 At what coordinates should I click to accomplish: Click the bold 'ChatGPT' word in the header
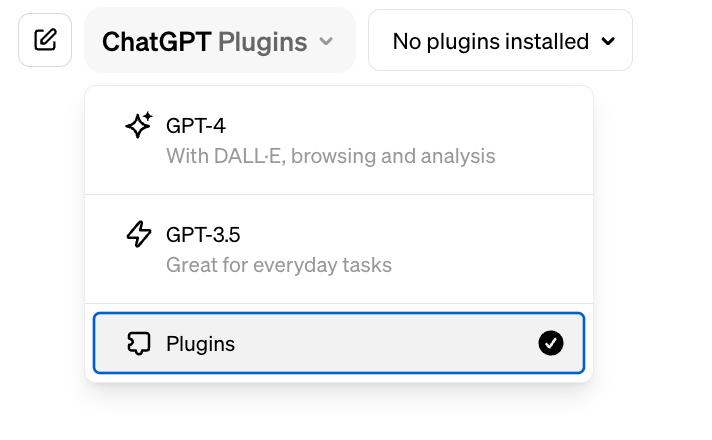click(x=157, y=42)
